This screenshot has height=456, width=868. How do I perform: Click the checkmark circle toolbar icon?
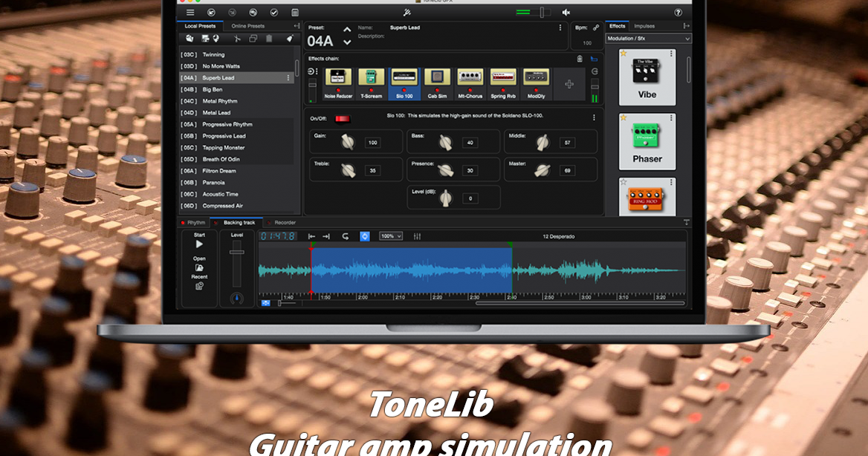point(274,12)
